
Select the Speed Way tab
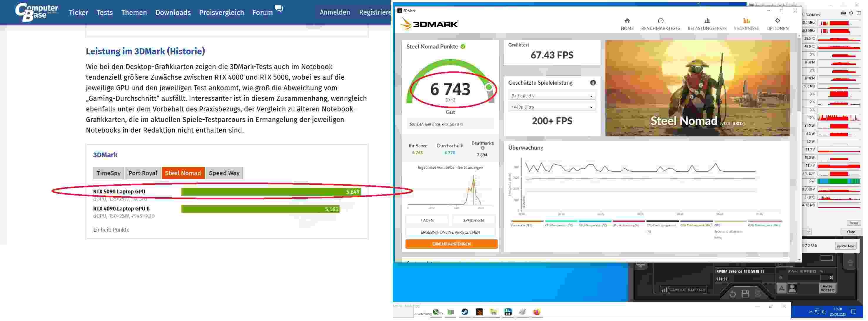pyautogui.click(x=224, y=173)
